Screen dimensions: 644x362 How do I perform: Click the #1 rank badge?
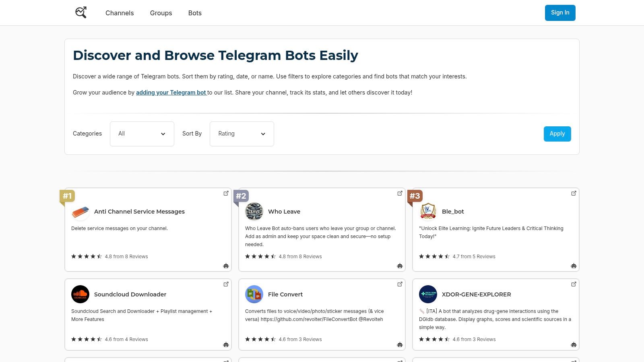pos(67,196)
